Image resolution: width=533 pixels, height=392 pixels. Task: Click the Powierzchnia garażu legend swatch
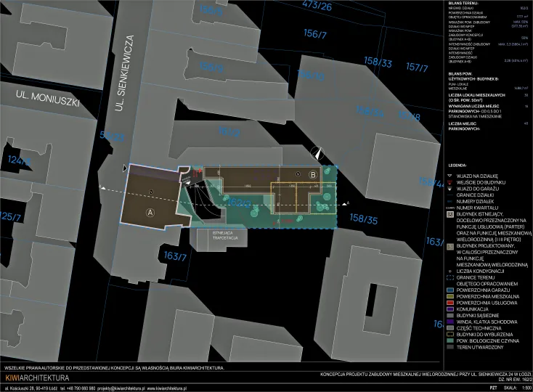coord(450,287)
